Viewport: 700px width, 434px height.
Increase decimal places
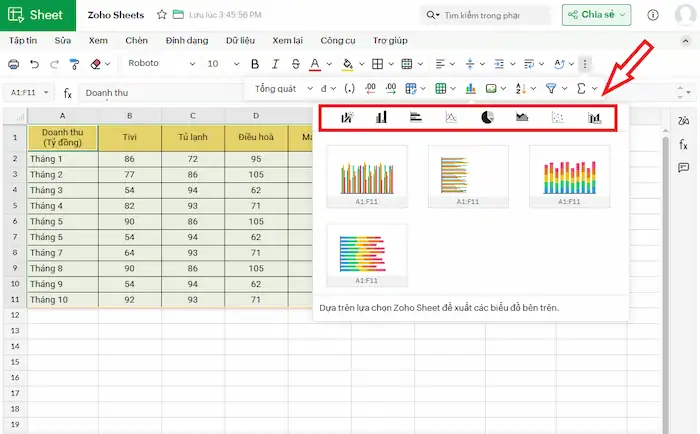391,88
